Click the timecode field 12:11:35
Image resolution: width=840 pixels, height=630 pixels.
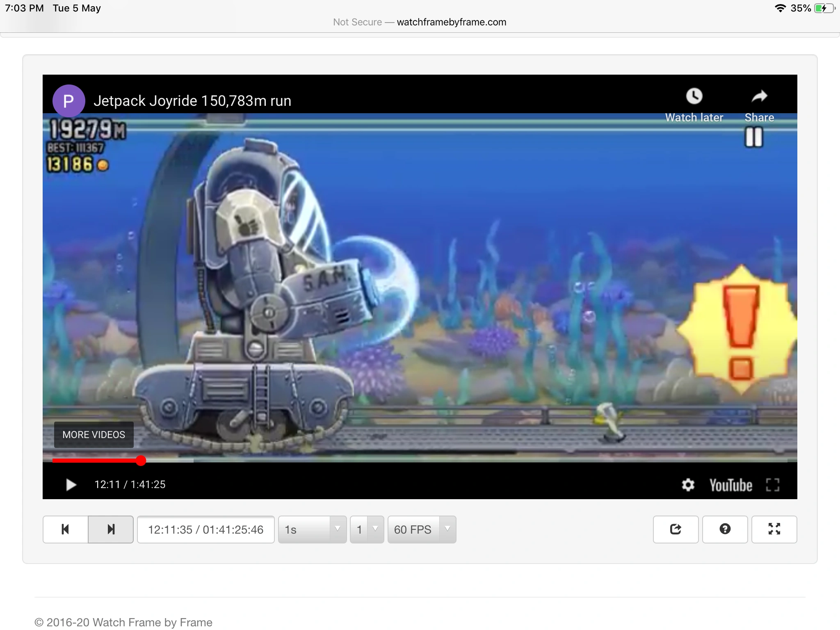click(x=205, y=530)
